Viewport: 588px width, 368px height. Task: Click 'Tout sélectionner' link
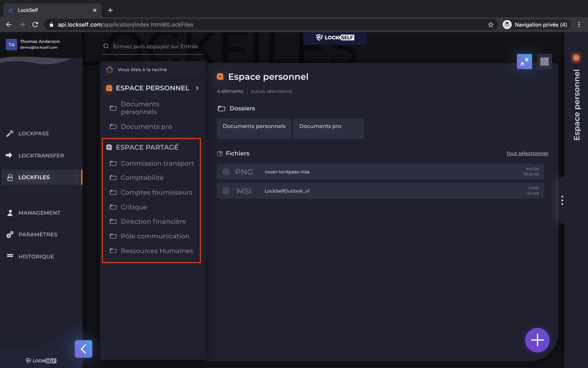(x=527, y=153)
